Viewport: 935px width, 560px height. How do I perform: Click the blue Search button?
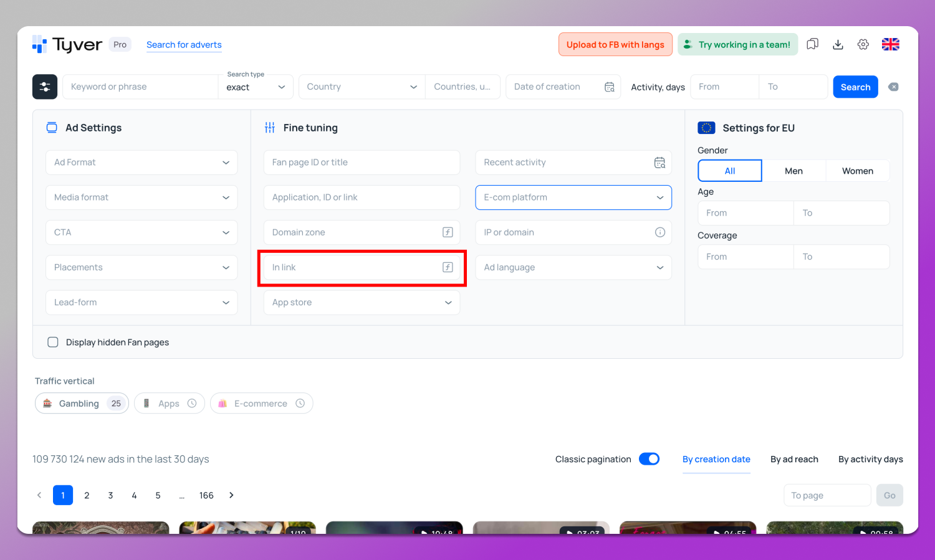point(855,87)
